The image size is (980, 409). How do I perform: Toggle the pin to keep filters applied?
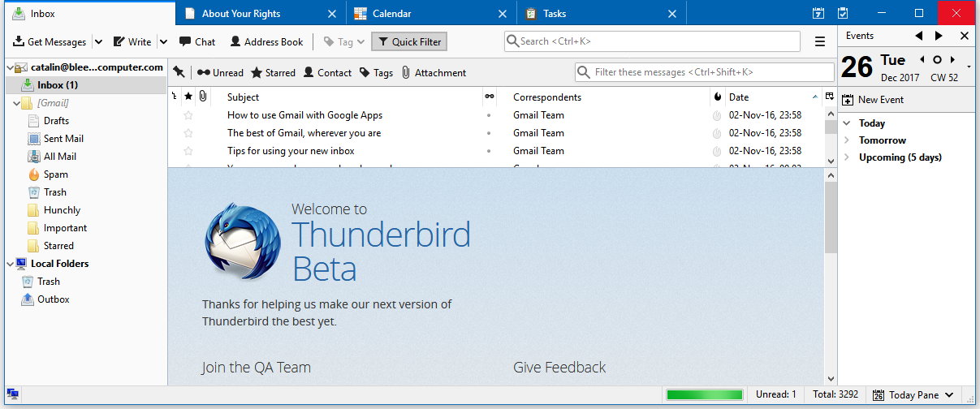(x=179, y=72)
